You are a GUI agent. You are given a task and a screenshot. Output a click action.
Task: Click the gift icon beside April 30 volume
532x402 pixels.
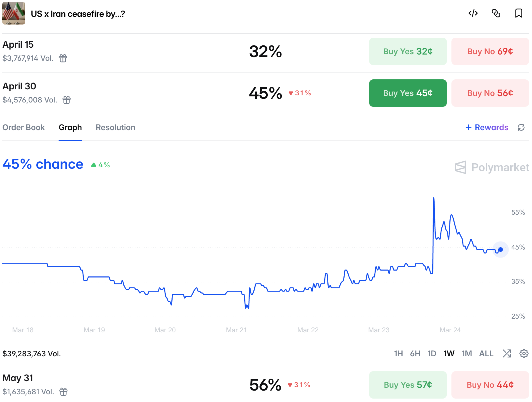tap(67, 100)
